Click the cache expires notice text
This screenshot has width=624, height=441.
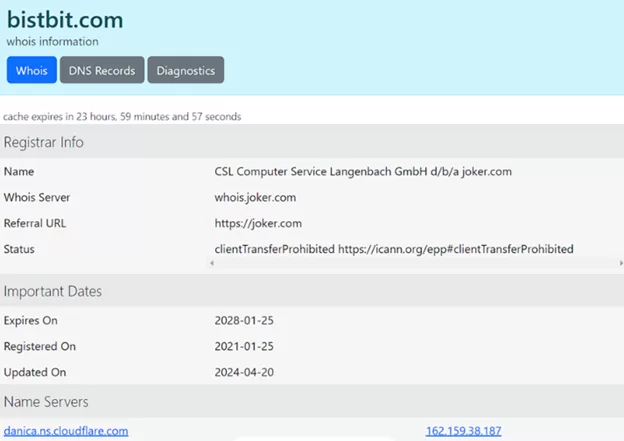point(122,117)
